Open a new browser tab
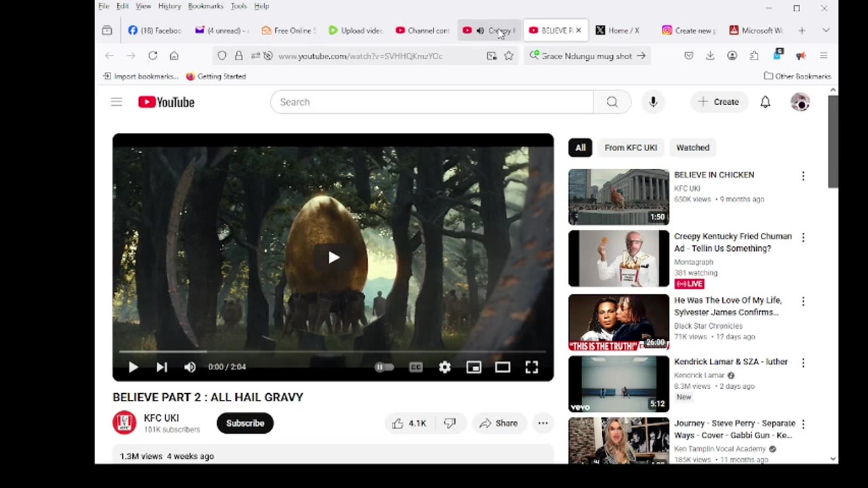This screenshot has height=488, width=868. coord(802,30)
